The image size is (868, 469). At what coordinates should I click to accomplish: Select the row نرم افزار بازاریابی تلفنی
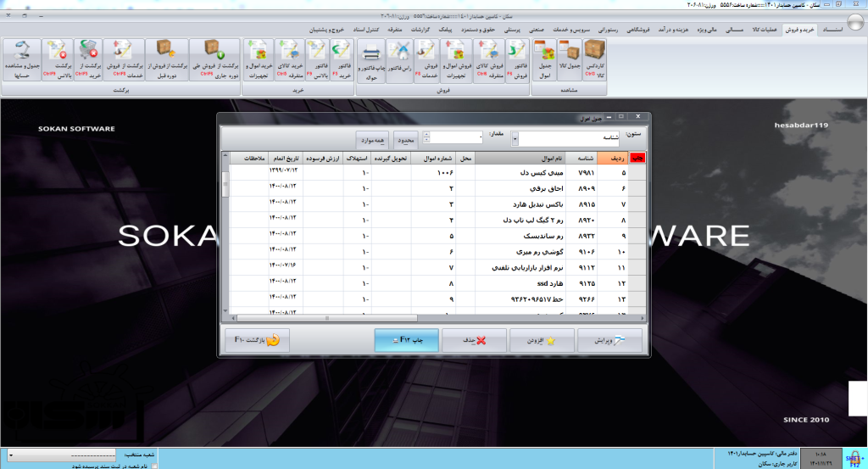coord(437,267)
